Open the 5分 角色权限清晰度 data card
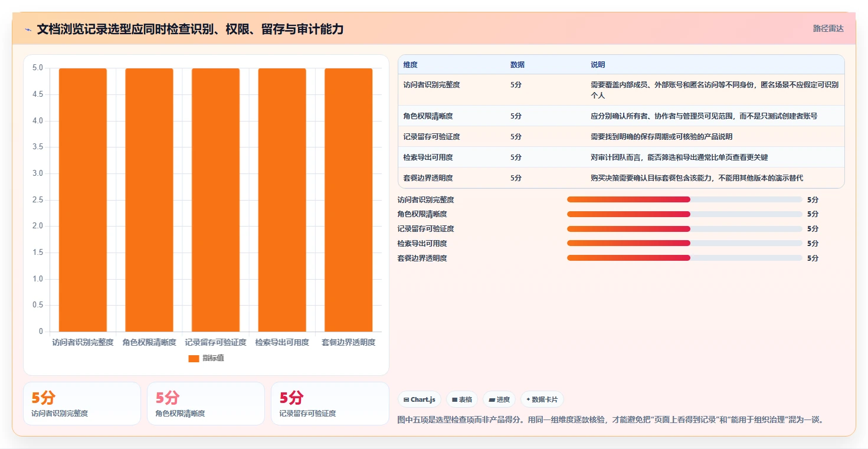The image size is (868, 449). pyautogui.click(x=206, y=404)
